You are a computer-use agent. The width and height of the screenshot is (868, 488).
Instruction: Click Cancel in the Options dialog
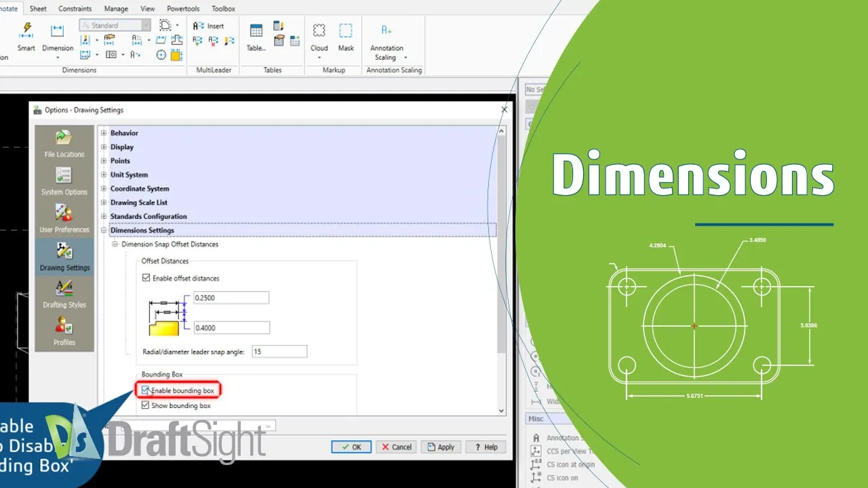(x=396, y=447)
